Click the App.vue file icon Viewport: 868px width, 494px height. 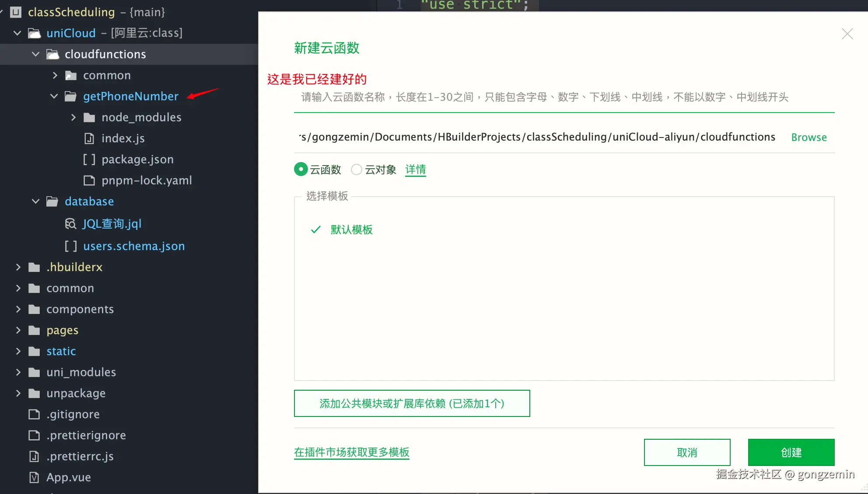point(34,477)
